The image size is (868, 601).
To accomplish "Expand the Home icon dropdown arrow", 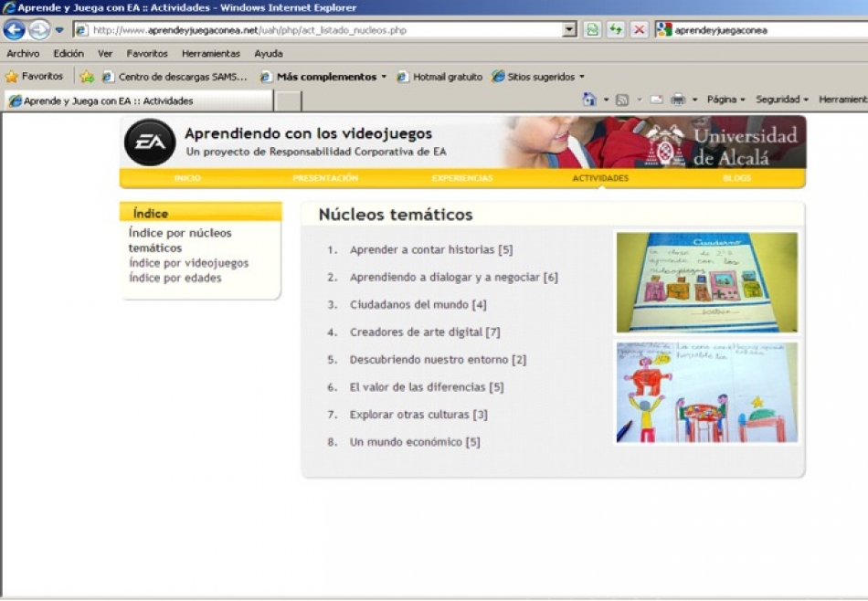I will pos(606,100).
